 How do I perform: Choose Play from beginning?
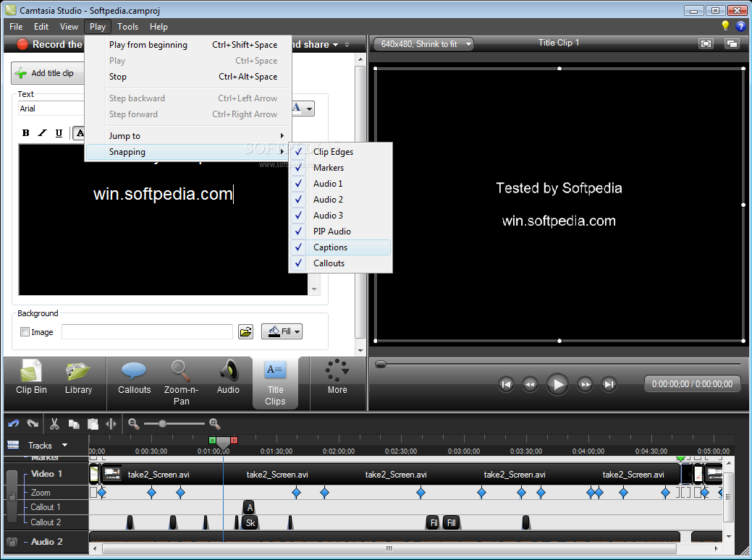tap(188, 45)
